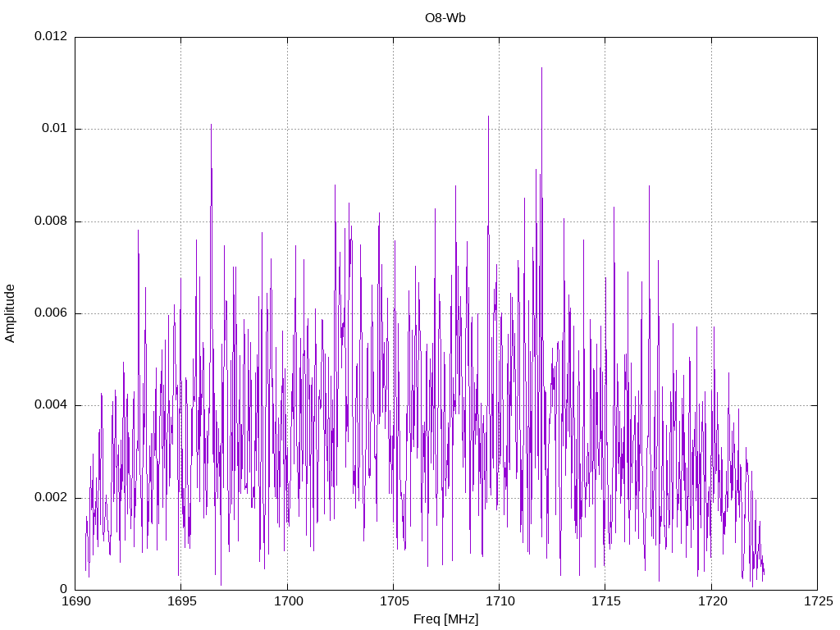
Task: Click the 1705 x-axis tick label
Action: (394, 601)
